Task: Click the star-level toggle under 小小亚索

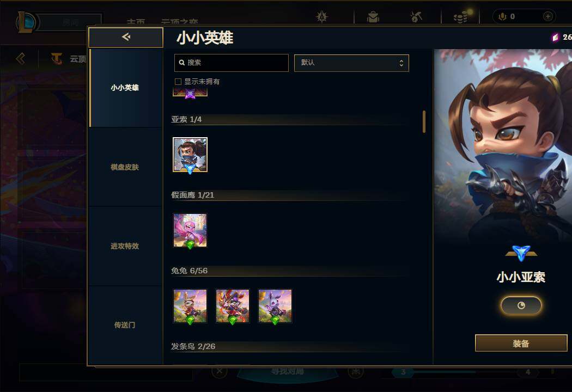Action: (x=521, y=305)
